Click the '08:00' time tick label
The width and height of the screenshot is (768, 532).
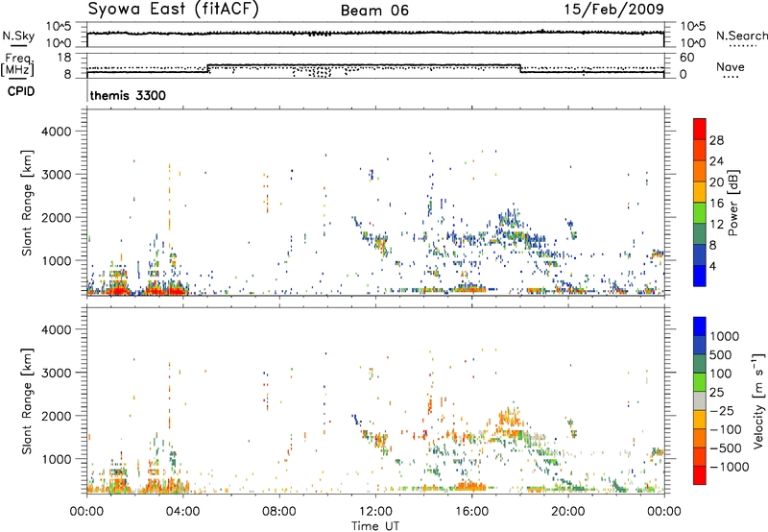pyautogui.click(x=279, y=512)
